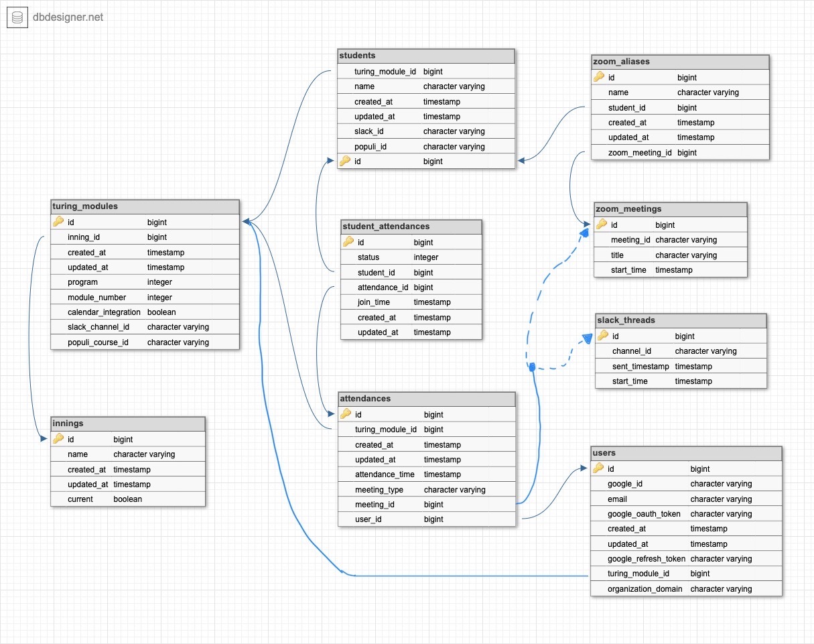Click updated_at field in innings table
The width and height of the screenshot is (814, 644).
pos(128,484)
